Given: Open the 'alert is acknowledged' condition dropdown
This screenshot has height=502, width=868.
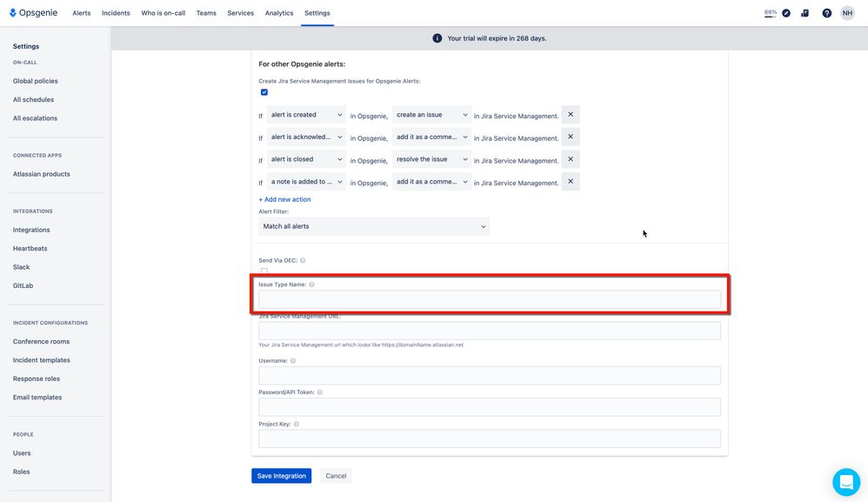Looking at the screenshot, I should pos(306,137).
